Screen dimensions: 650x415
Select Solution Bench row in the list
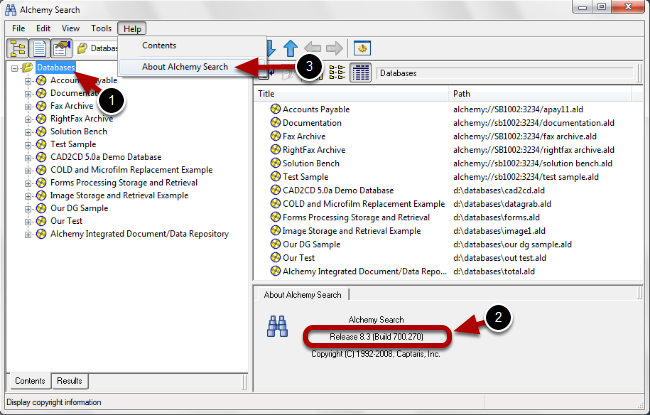tap(311, 163)
